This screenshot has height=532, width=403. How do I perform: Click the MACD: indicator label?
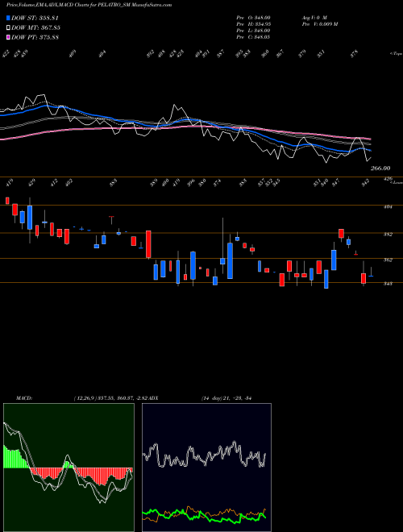click(23, 397)
